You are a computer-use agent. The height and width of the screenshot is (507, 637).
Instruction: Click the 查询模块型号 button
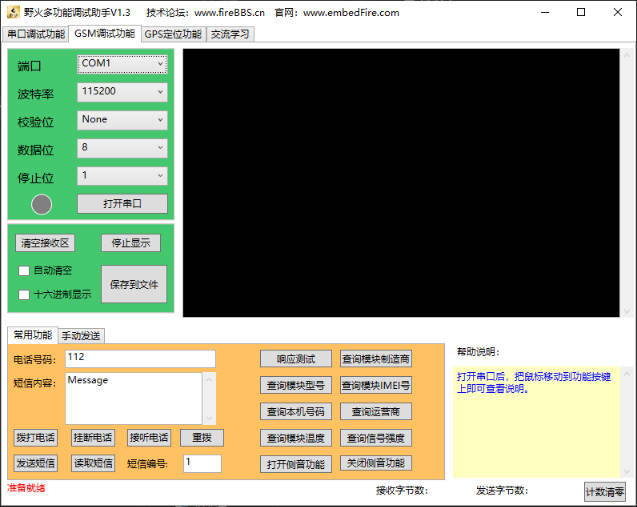click(296, 385)
